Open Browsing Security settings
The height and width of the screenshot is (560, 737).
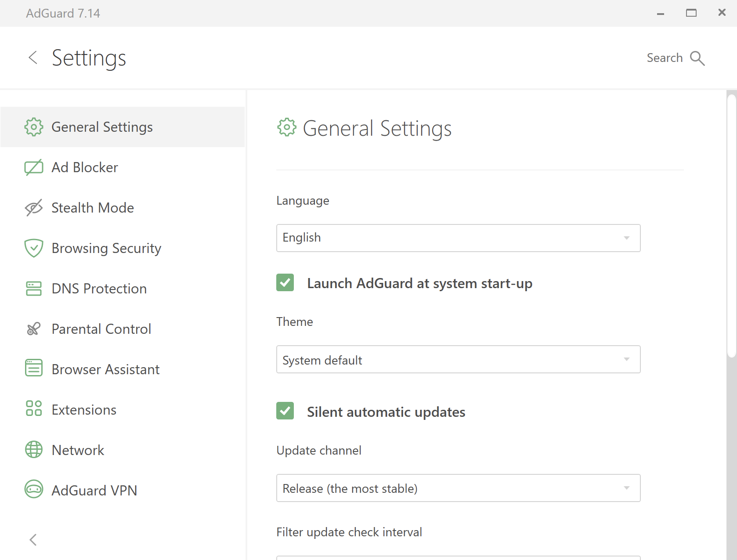pos(123,248)
